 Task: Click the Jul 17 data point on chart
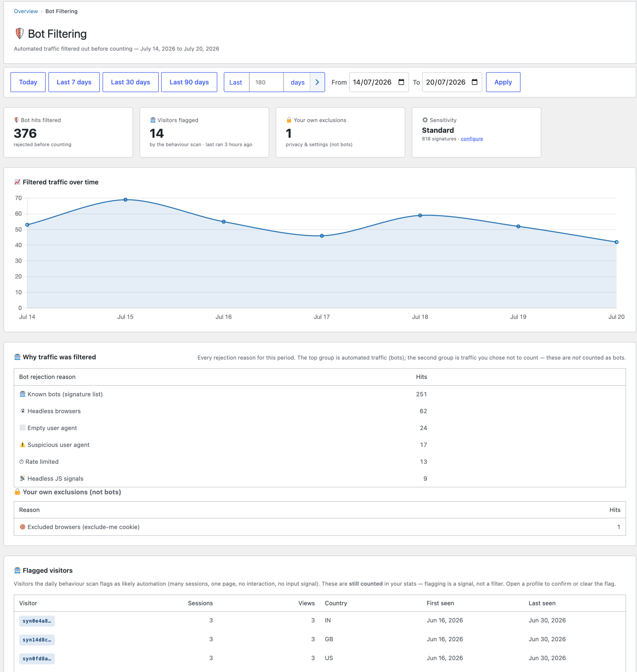tap(322, 236)
